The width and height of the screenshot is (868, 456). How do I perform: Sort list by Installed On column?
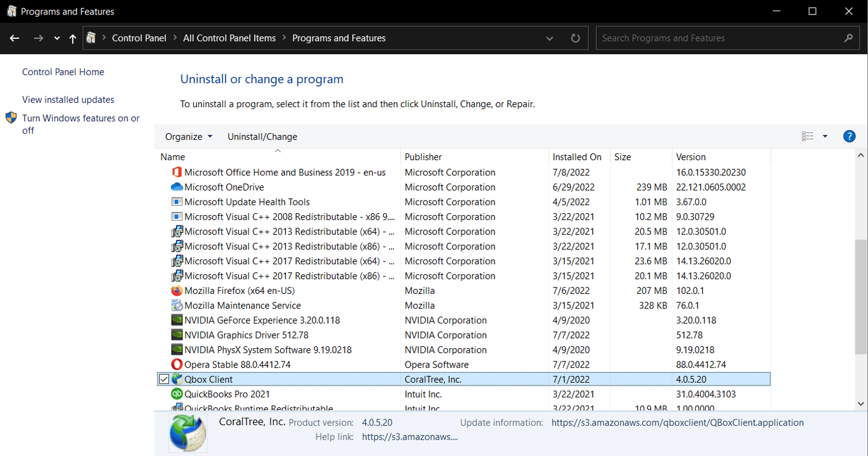pyautogui.click(x=577, y=157)
